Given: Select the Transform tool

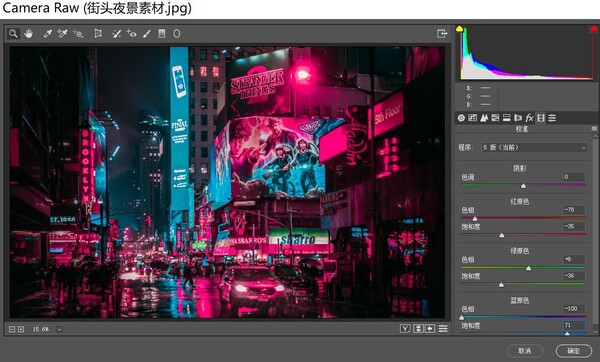Looking at the screenshot, I should 98,34.
